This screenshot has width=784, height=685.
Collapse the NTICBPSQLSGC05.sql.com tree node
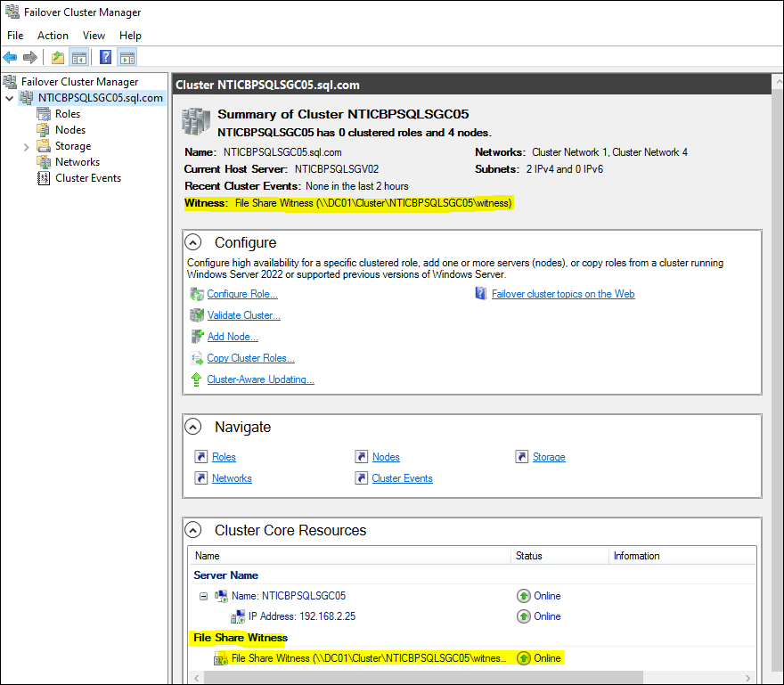click(x=9, y=98)
